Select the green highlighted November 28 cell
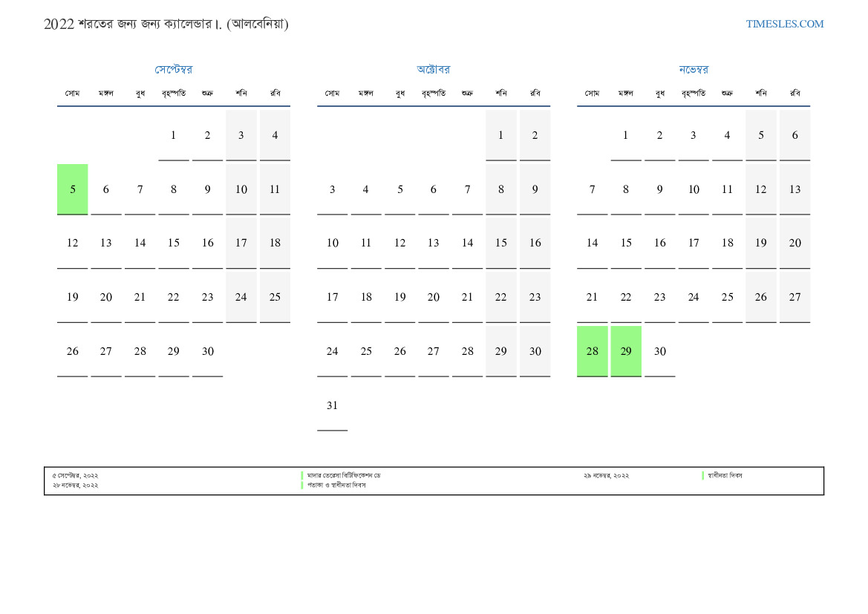Viewport: 868px width, 614px height. (592, 351)
